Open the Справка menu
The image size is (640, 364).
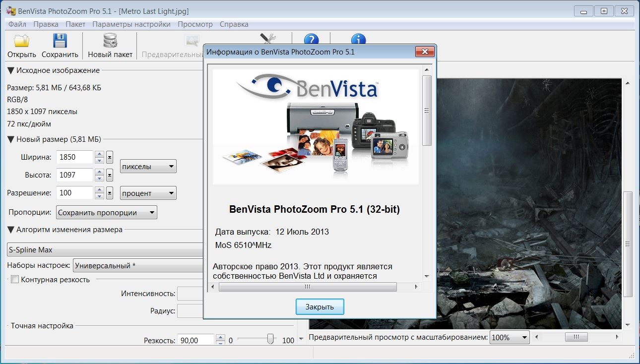pyautogui.click(x=234, y=24)
